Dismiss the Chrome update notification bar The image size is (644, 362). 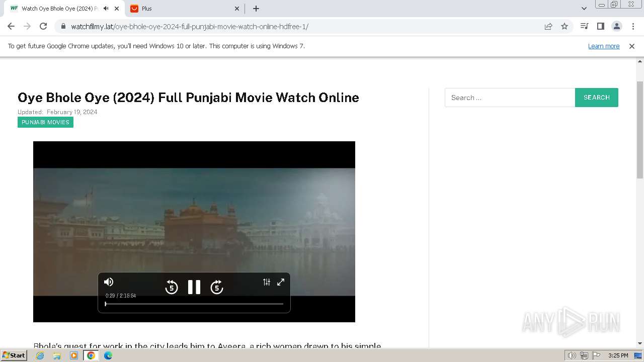pos(632,46)
